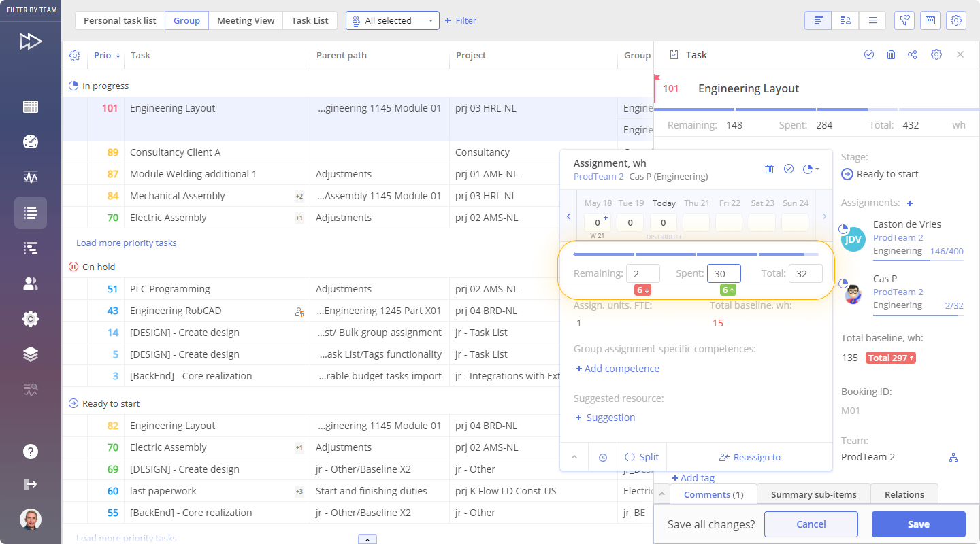Click the task progress bar under Engineering Layout

click(817, 109)
